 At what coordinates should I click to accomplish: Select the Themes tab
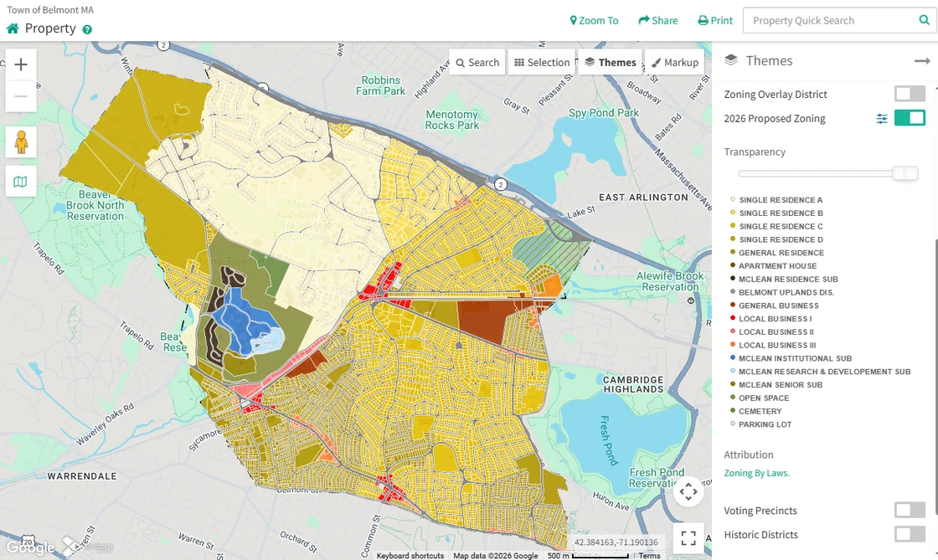pyautogui.click(x=611, y=62)
